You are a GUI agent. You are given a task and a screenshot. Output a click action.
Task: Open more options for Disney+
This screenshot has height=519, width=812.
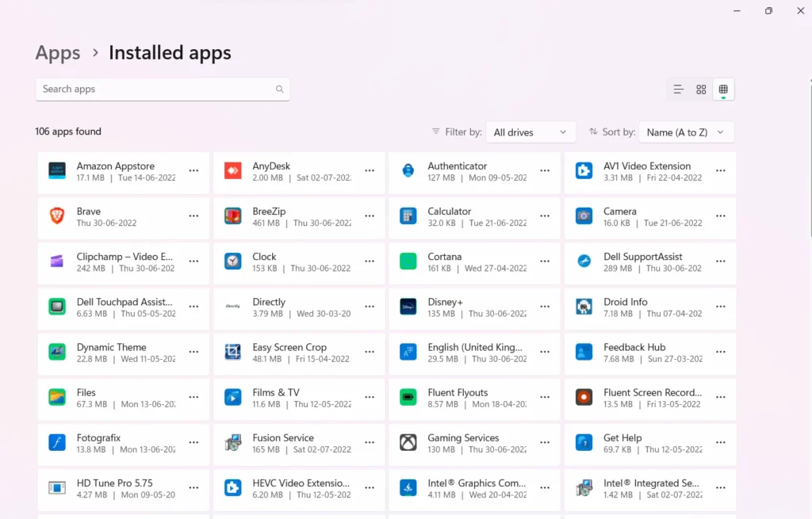[545, 307]
